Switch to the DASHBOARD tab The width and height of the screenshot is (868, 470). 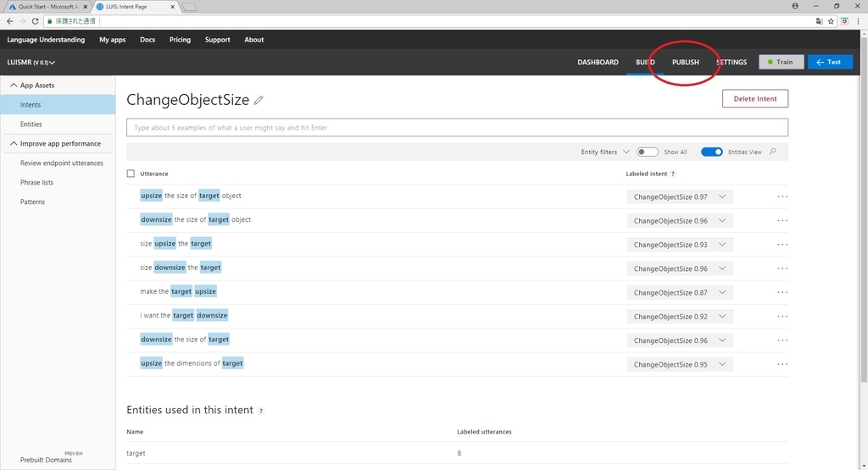pyautogui.click(x=598, y=62)
